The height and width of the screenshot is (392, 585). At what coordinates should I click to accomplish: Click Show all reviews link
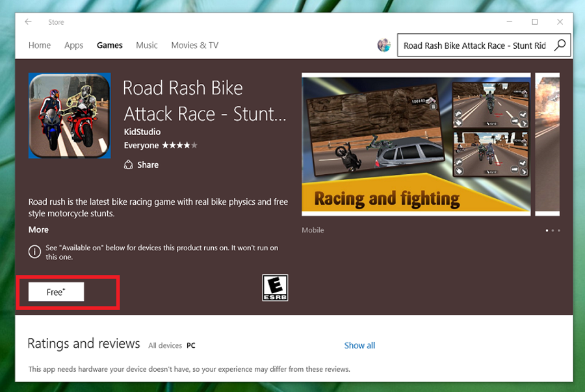tap(359, 345)
